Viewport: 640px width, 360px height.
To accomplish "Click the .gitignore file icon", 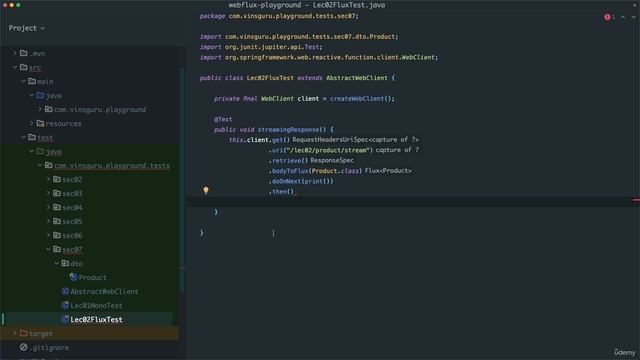I will tap(24, 347).
